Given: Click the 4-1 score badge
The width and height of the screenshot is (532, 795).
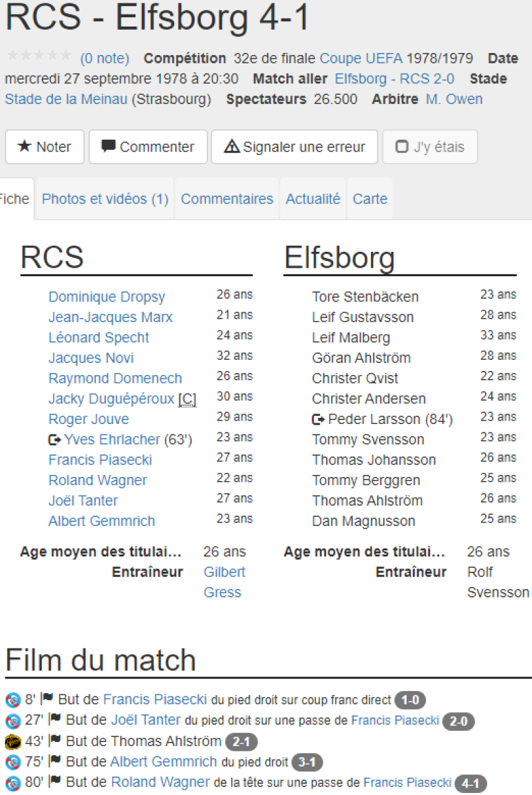Looking at the screenshot, I should click(x=470, y=783).
